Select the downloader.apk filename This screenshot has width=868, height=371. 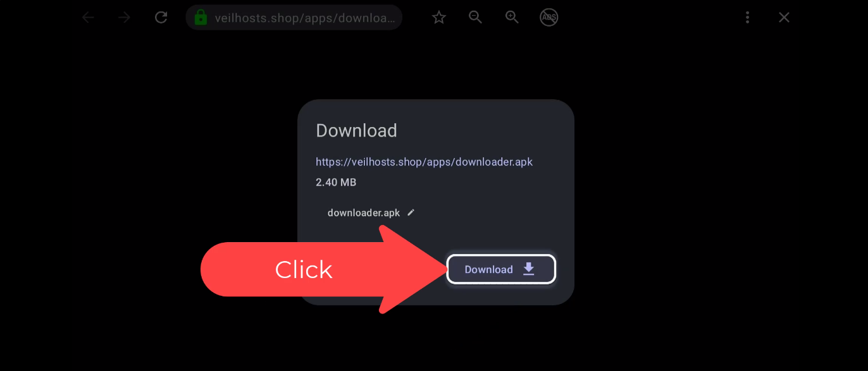[364, 213]
